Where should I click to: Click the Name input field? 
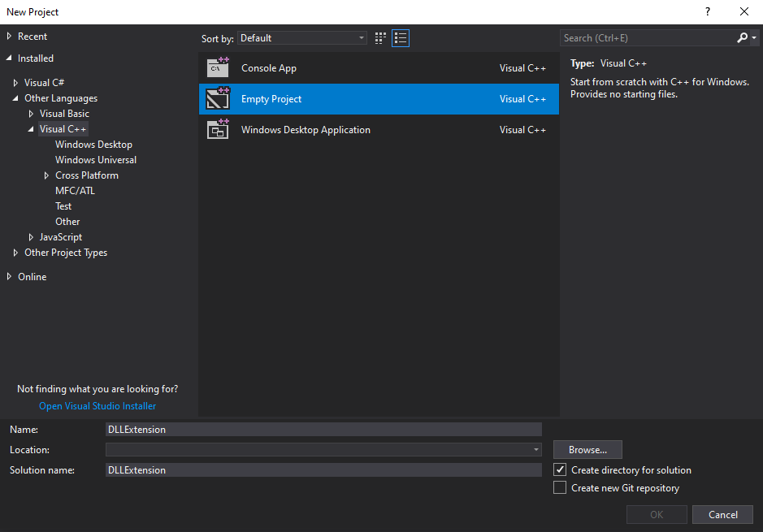point(323,430)
